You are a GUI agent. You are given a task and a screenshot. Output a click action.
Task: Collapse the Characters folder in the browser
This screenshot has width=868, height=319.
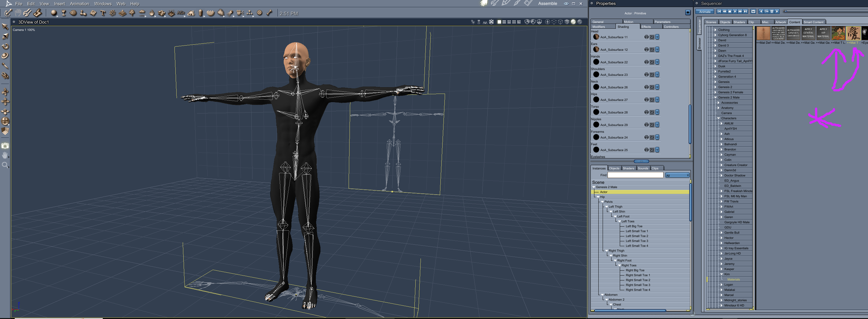click(718, 118)
